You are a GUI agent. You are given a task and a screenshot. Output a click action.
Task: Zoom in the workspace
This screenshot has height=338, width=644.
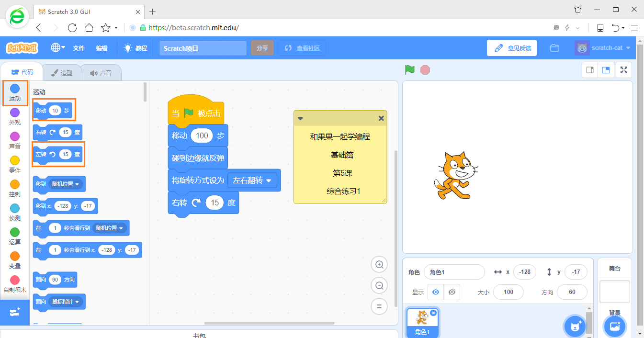click(379, 264)
